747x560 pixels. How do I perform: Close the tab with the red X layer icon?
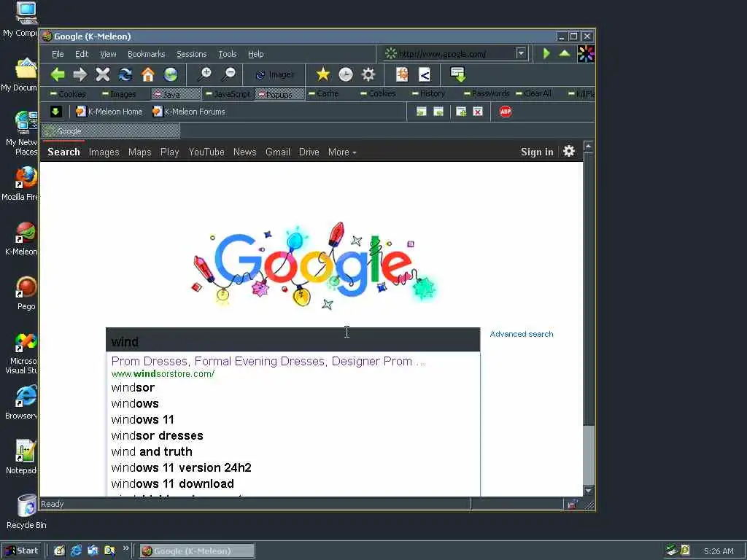click(478, 112)
